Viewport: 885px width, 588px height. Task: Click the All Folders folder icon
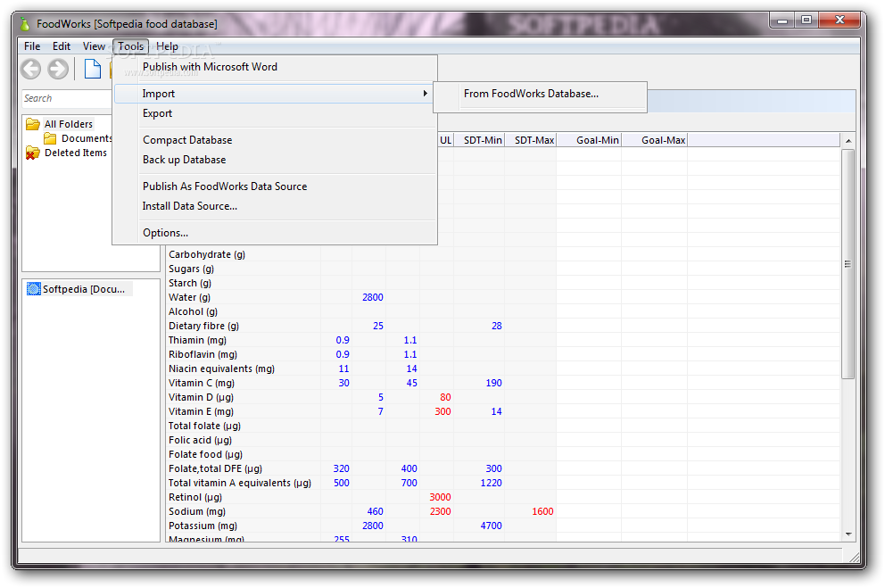33,124
